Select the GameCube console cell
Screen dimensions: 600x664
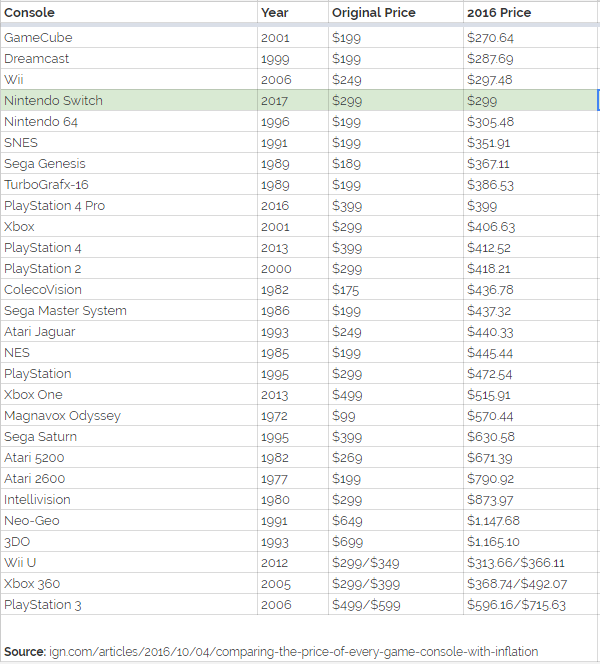[129, 38]
